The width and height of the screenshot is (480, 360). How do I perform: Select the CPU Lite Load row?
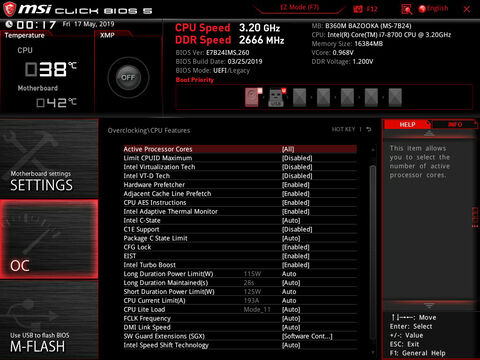click(240, 309)
